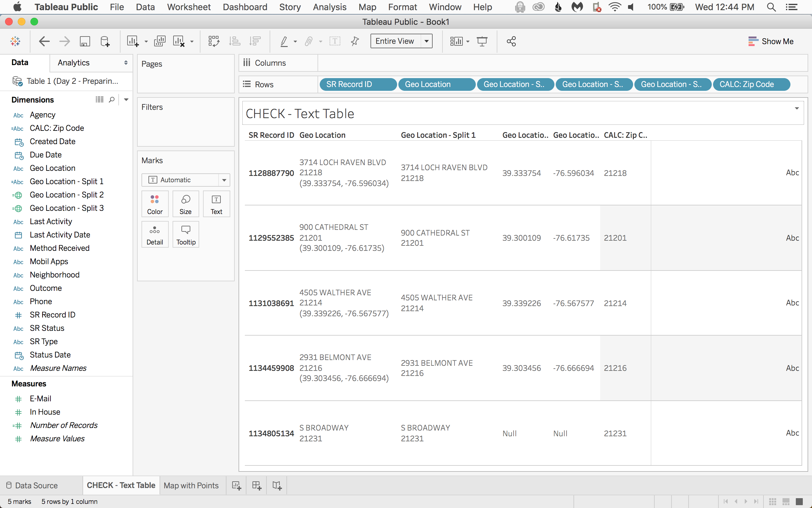Screen dimensions: 812x508
Task: Open the Dashboard menu
Action: pyautogui.click(x=245, y=7)
